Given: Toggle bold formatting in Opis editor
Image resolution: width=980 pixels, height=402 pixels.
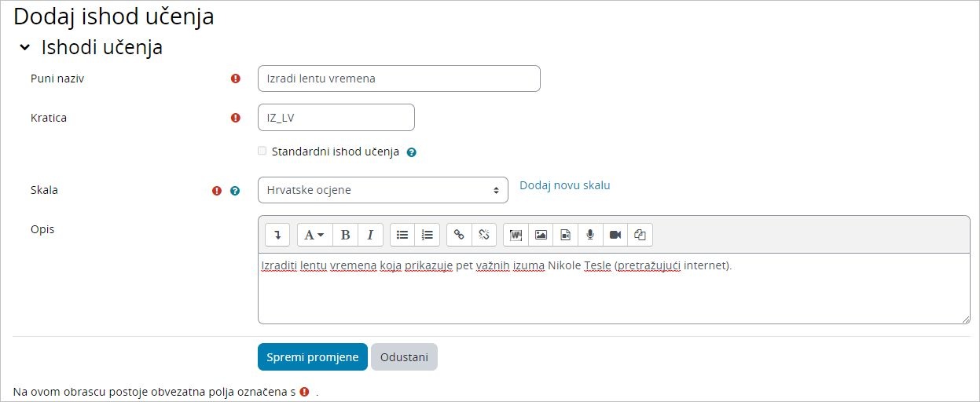Looking at the screenshot, I should point(345,235).
